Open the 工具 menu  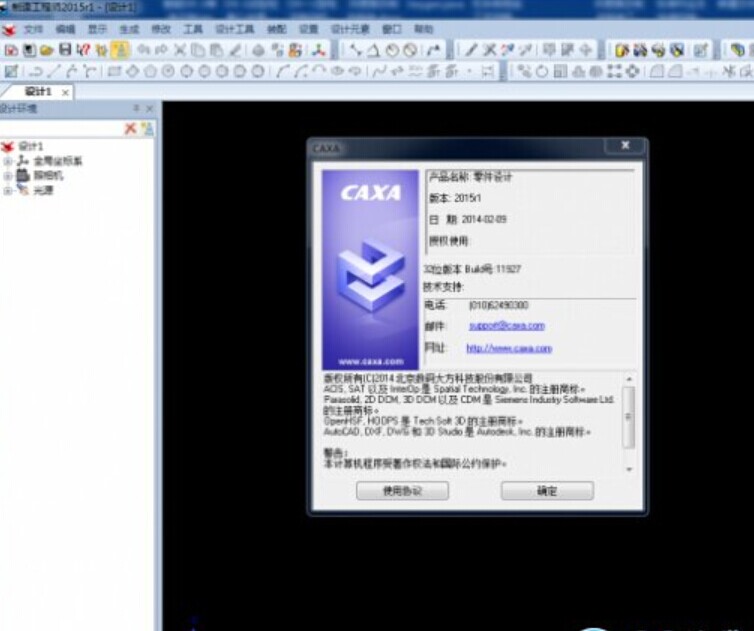[193, 29]
